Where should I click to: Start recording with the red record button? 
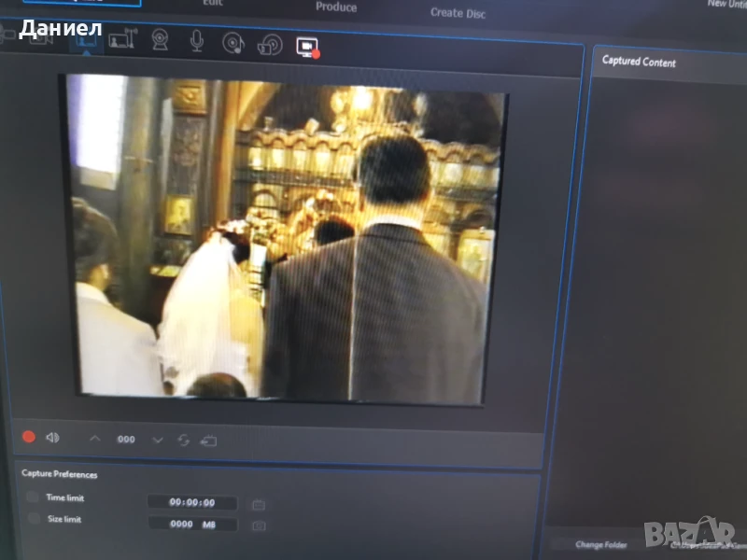29,436
